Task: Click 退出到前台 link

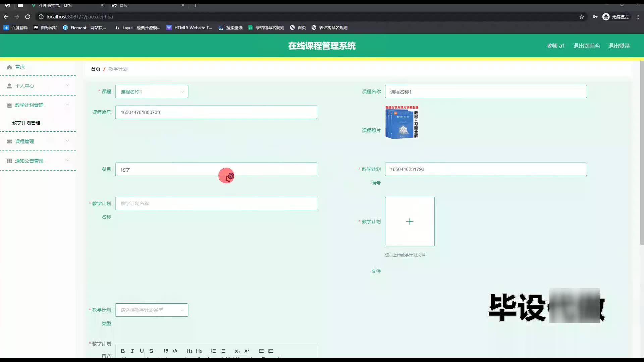Action: pyautogui.click(x=586, y=46)
